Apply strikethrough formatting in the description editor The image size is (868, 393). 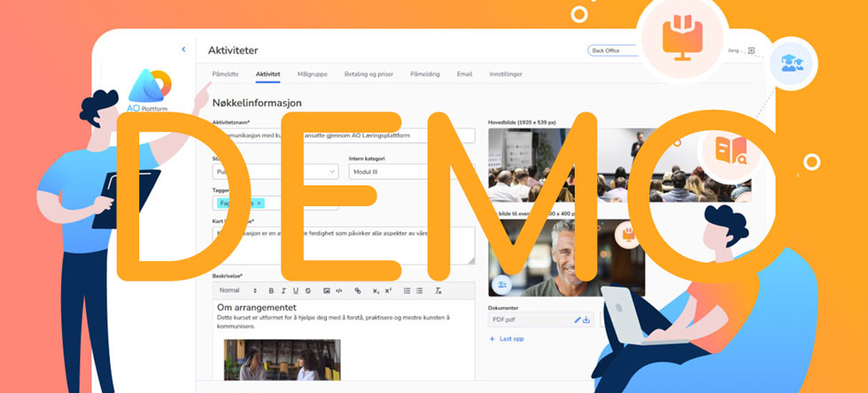click(308, 290)
